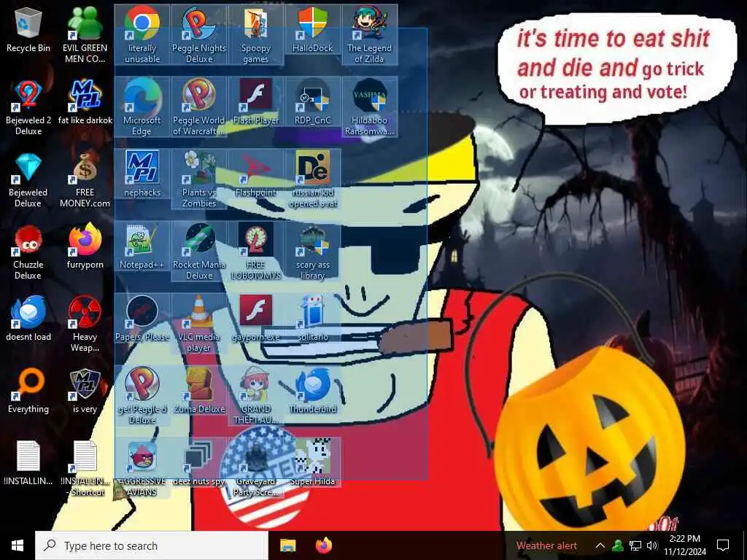Launch Plants vs Zombies shortcut
This screenshot has width=747, height=560.
click(x=199, y=179)
